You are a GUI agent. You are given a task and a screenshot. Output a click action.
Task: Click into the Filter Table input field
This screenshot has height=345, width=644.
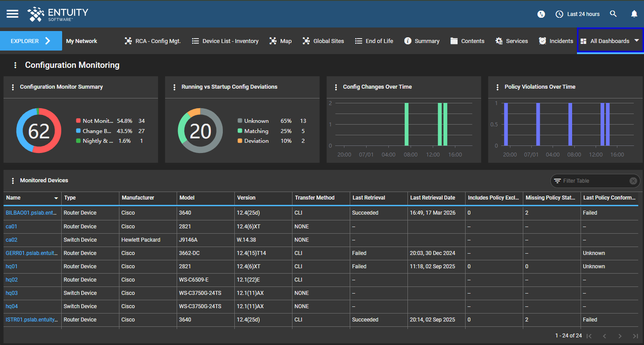595,181
